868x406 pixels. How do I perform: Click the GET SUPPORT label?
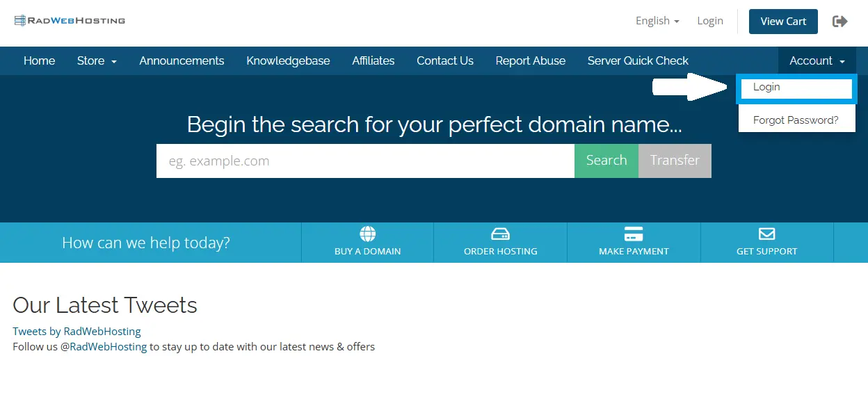tap(766, 252)
